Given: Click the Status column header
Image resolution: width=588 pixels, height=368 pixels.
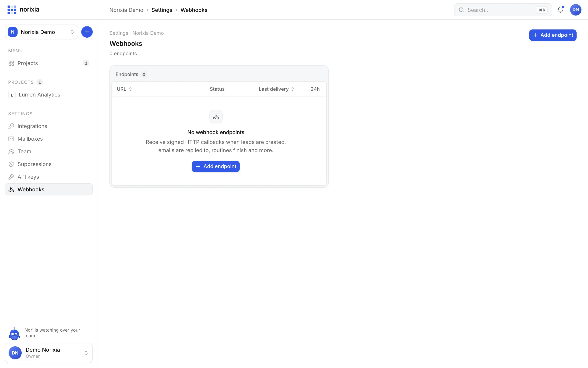Looking at the screenshot, I should [217, 89].
